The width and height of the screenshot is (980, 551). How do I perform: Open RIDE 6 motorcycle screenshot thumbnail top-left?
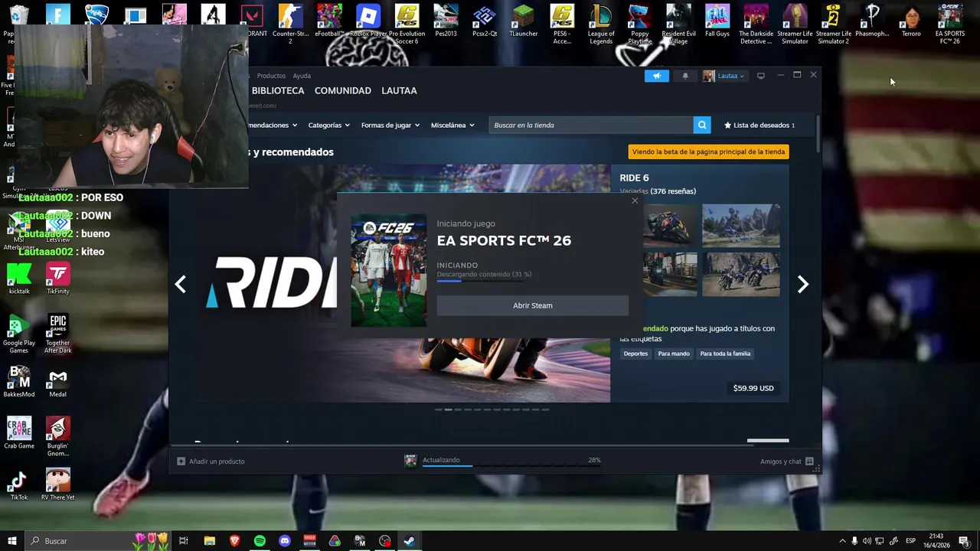click(x=670, y=225)
